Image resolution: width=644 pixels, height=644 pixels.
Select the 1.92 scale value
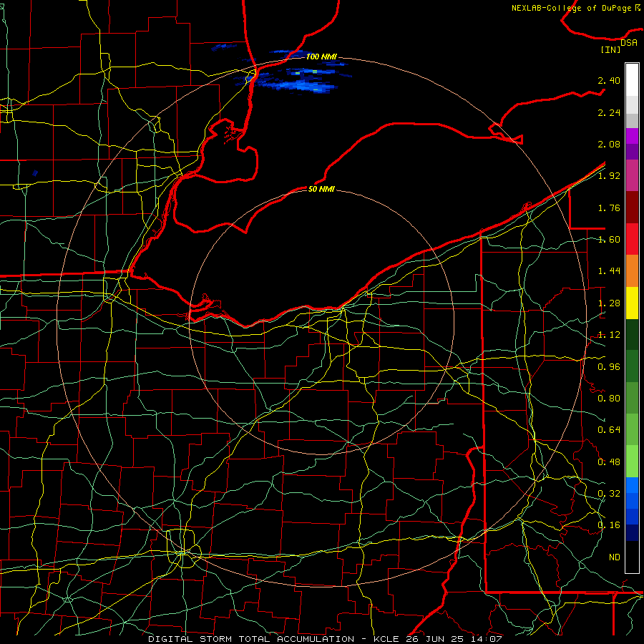coord(609,176)
